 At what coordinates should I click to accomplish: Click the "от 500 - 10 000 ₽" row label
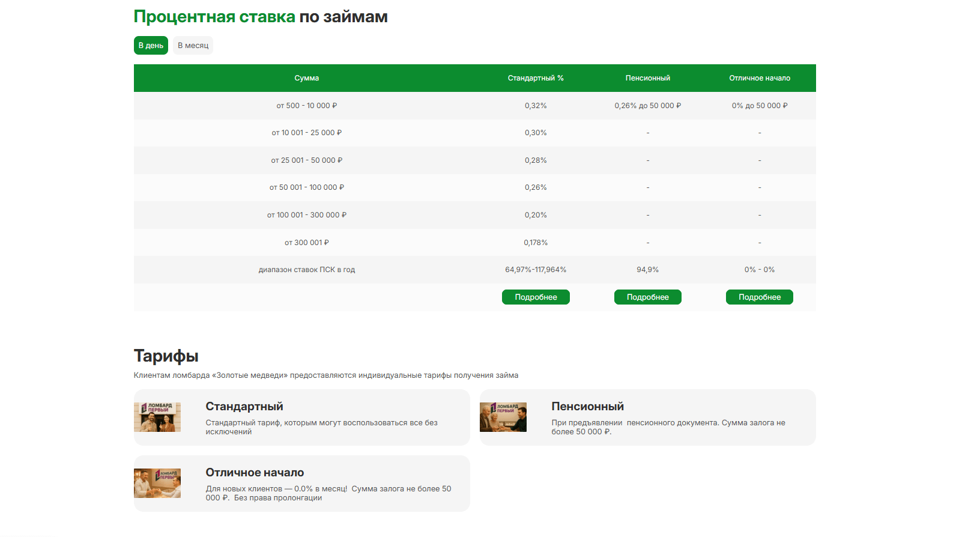coord(306,106)
